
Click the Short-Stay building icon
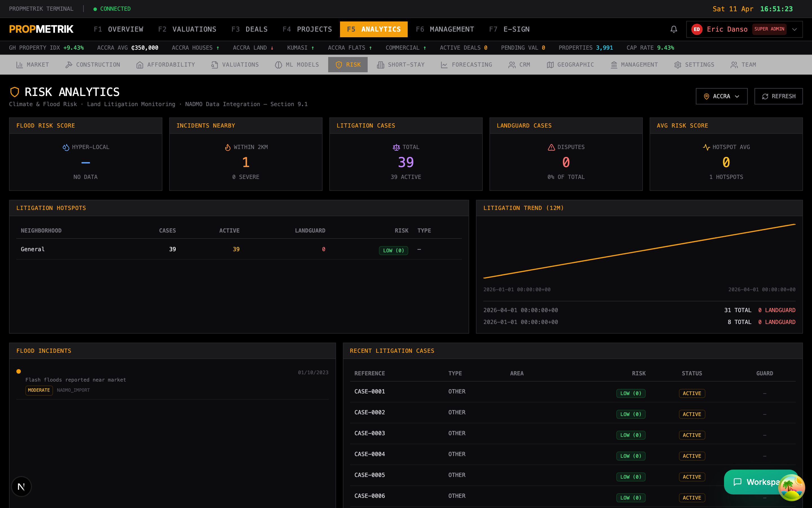(x=381, y=65)
